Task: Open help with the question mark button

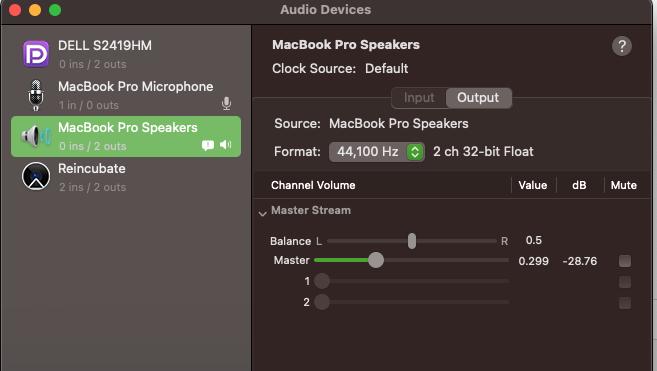Action: point(622,46)
